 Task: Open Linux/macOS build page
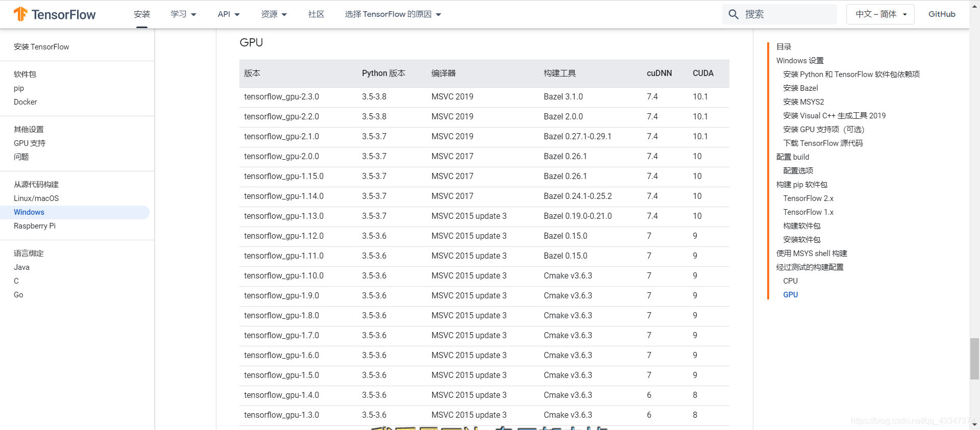coord(36,198)
